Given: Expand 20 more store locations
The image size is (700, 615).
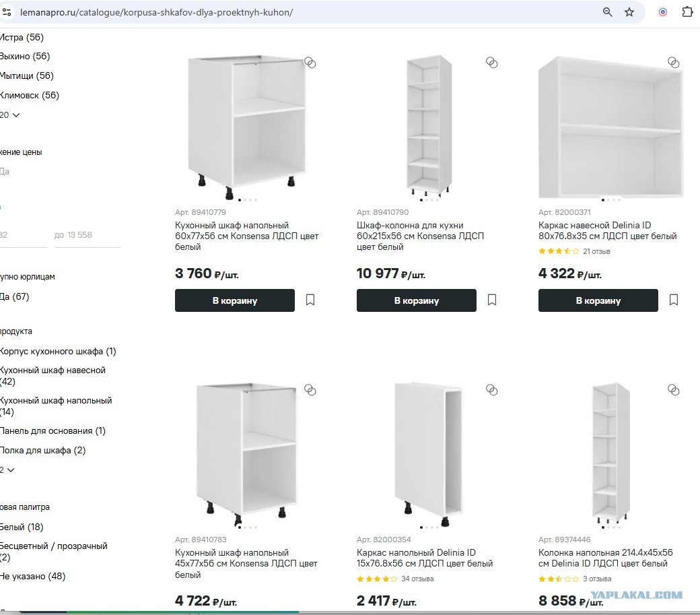Looking at the screenshot, I should 10,115.
